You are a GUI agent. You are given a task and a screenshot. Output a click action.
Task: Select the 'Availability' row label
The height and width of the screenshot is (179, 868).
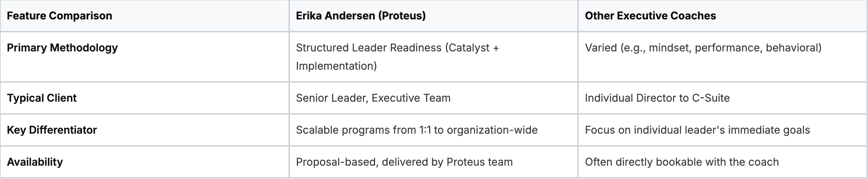35,162
